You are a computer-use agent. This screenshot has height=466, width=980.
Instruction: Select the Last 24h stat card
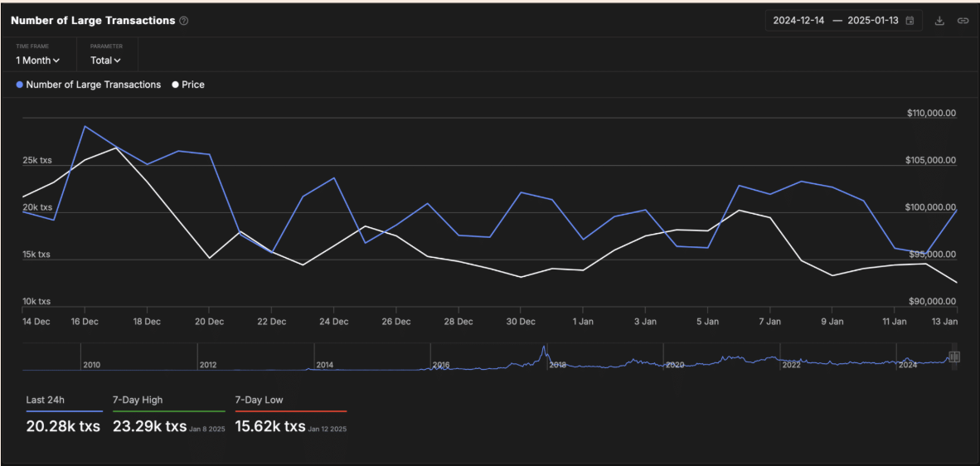pos(65,416)
